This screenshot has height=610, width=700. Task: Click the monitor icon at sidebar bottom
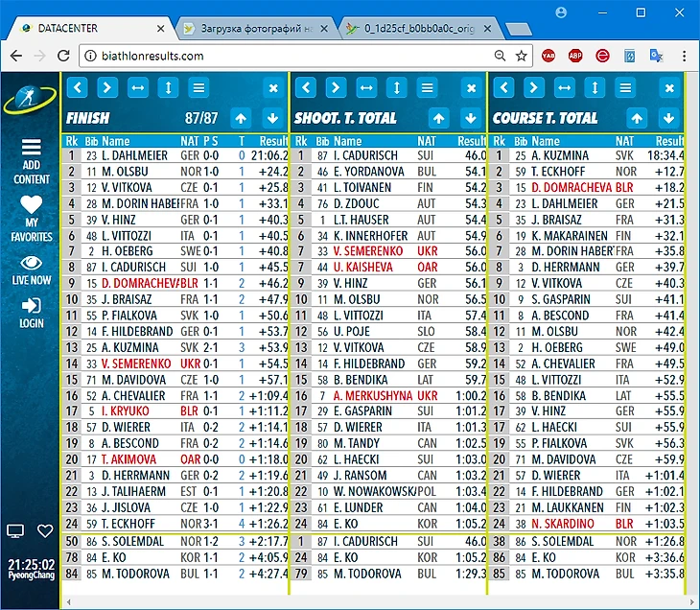click(15, 530)
